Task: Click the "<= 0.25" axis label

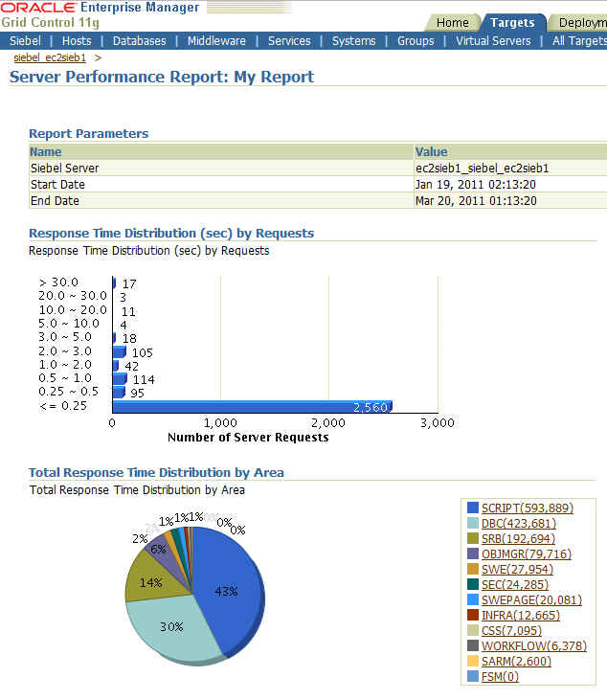Action: 62,406
